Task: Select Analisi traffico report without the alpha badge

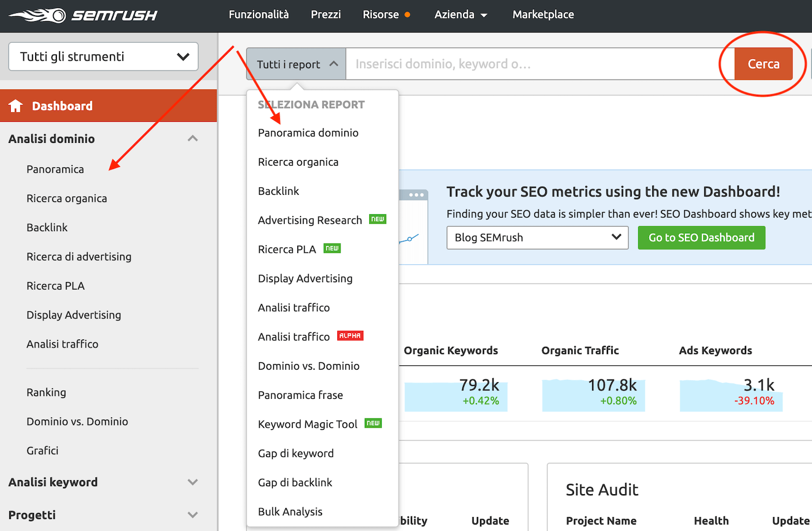Action: pyautogui.click(x=294, y=308)
